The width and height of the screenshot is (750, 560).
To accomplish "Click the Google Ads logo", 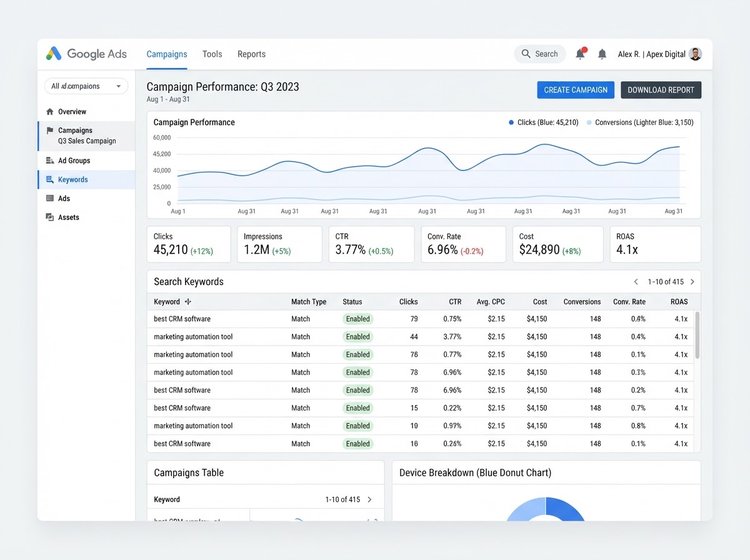I will 86,54.
